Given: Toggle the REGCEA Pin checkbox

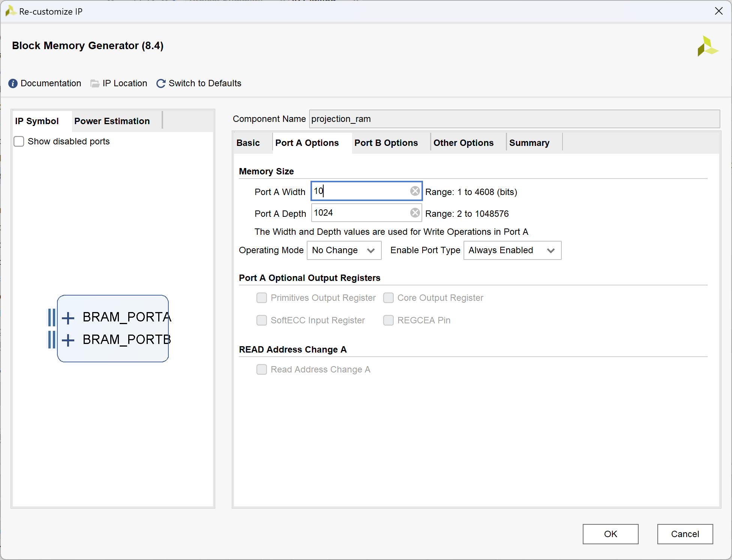Looking at the screenshot, I should (388, 320).
